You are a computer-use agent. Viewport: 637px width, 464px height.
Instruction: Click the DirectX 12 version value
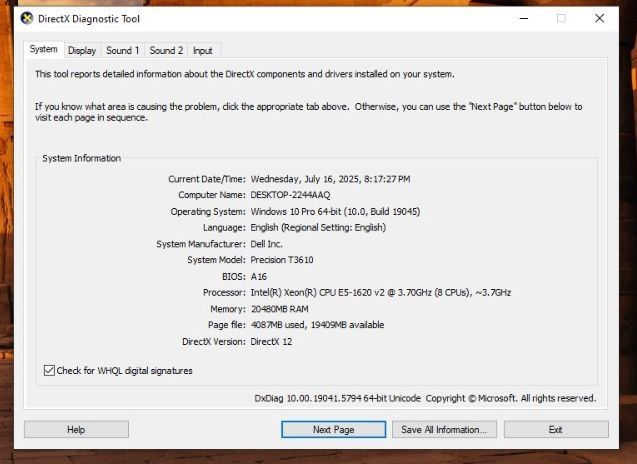tap(271, 341)
